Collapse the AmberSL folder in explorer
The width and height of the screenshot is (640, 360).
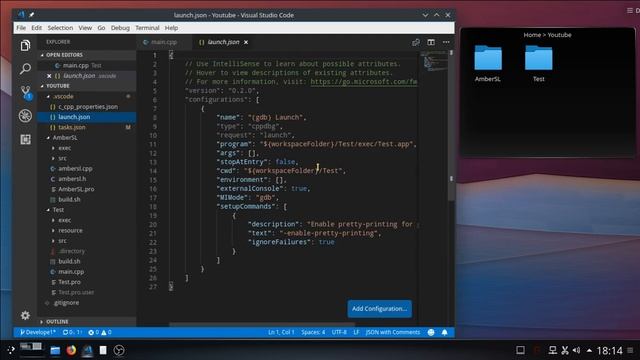coord(87,138)
